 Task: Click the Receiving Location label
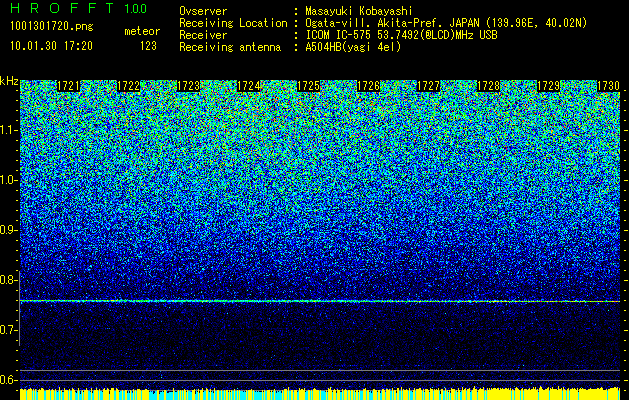pos(233,23)
